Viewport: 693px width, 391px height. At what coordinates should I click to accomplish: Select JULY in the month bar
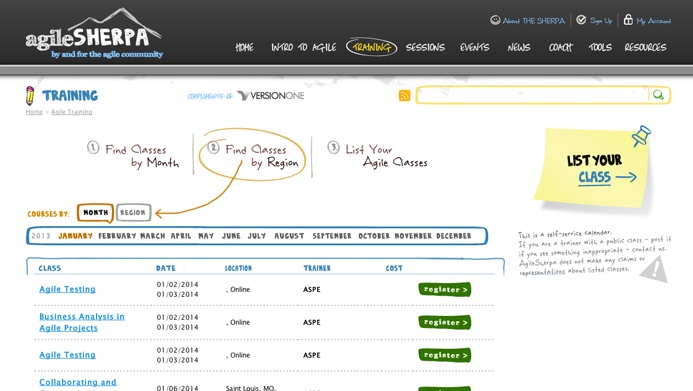(x=257, y=236)
